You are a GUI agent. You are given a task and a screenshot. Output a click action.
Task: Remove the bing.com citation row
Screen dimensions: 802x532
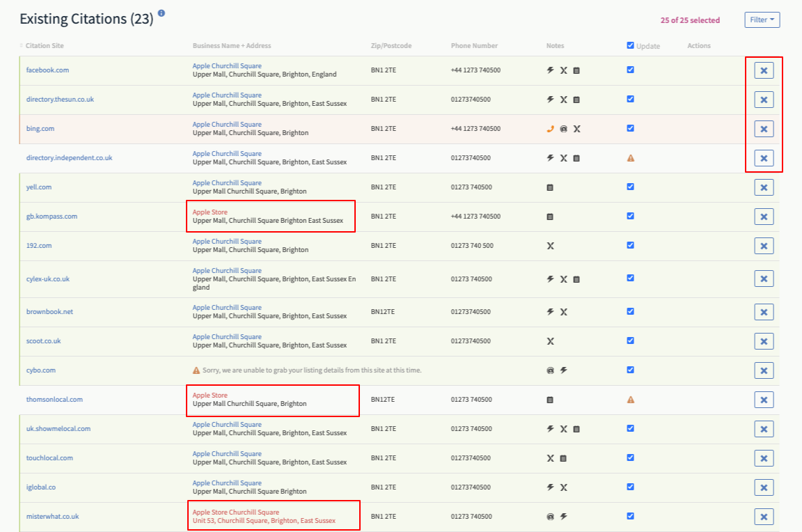click(x=764, y=129)
